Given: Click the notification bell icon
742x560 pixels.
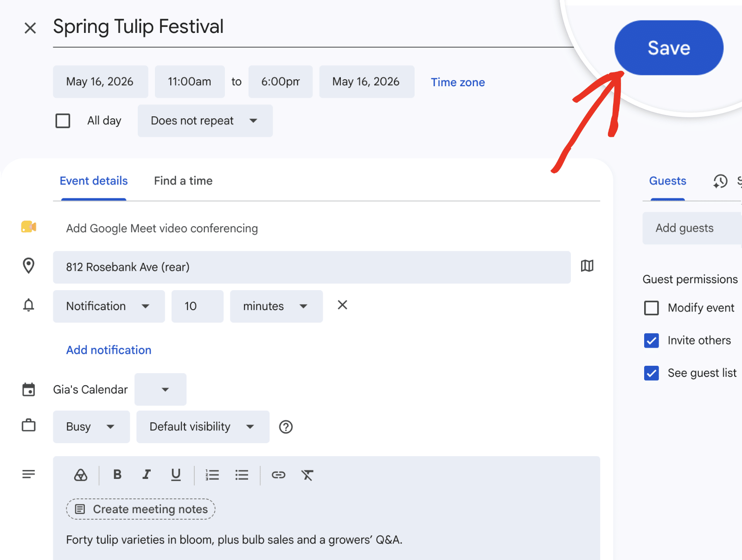Looking at the screenshot, I should (x=29, y=305).
